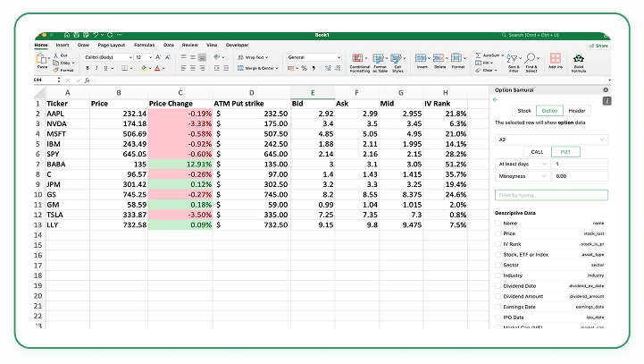
Task: Click the Format painter brush icon
Action: click(56, 70)
